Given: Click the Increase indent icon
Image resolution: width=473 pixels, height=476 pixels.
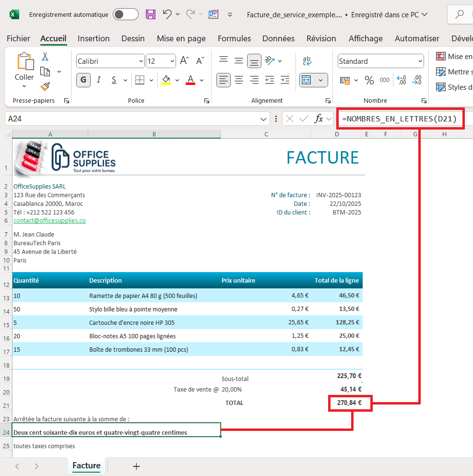Looking at the screenshot, I should (285, 80).
